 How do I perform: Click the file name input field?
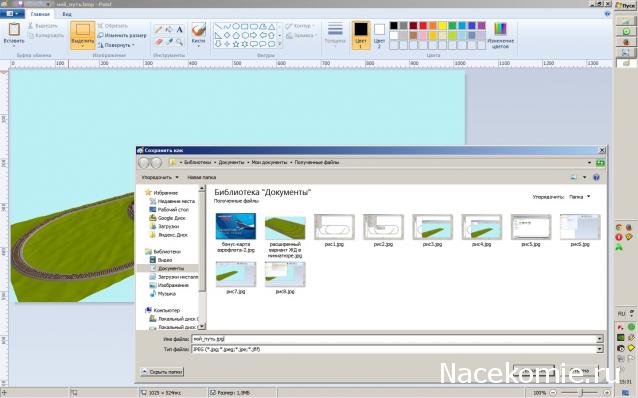click(397, 339)
